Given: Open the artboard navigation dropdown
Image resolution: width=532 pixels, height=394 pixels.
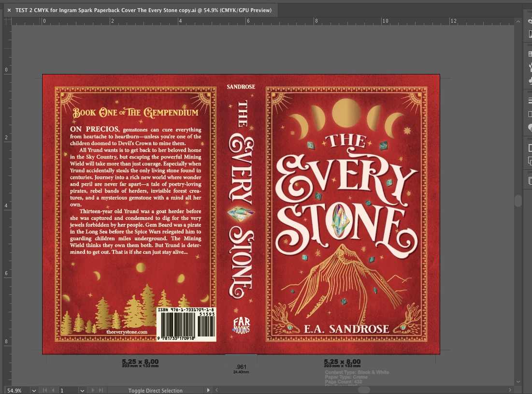Looking at the screenshot, I should click(x=82, y=391).
